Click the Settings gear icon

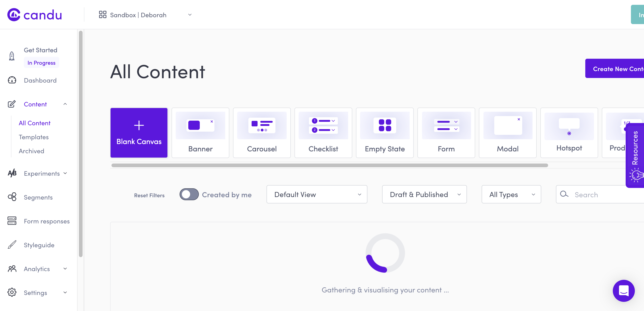click(11, 292)
